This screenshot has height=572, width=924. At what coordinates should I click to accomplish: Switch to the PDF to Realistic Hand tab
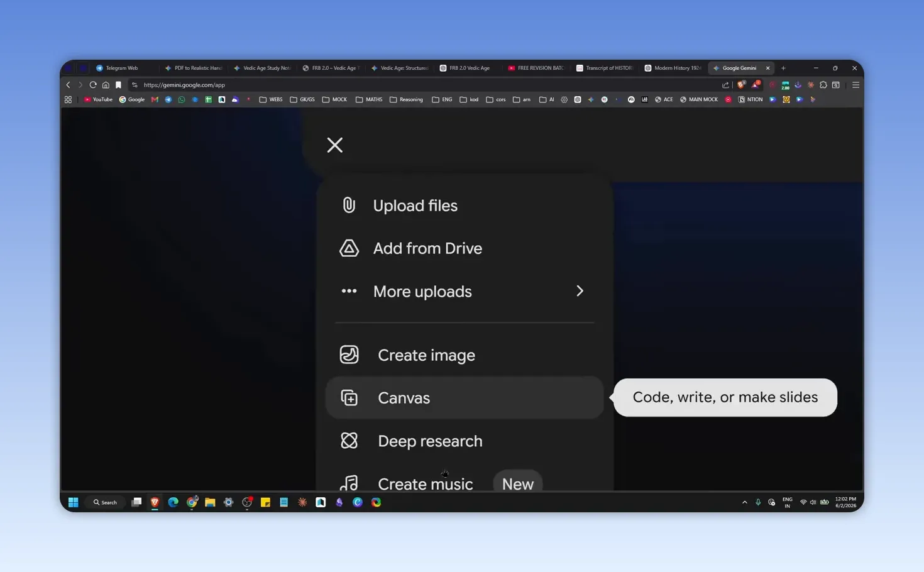click(x=194, y=68)
